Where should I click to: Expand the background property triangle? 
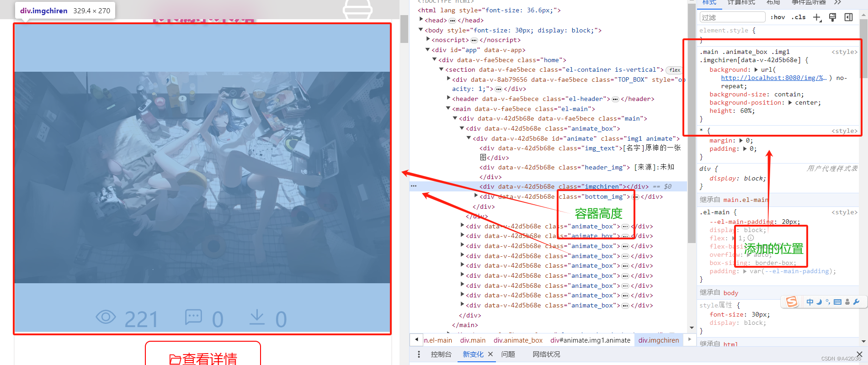point(756,70)
